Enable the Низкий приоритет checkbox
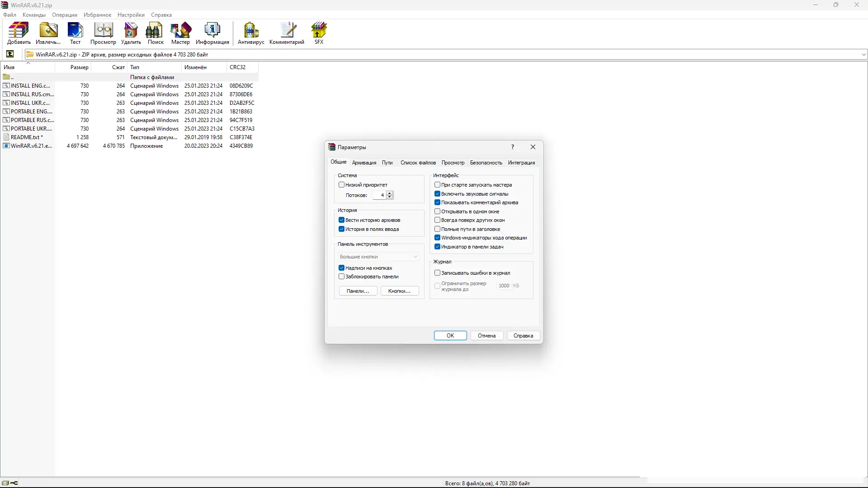 342,185
